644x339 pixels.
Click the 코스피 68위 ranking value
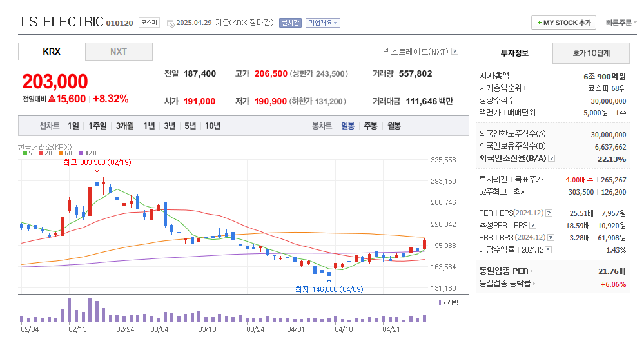(607, 88)
